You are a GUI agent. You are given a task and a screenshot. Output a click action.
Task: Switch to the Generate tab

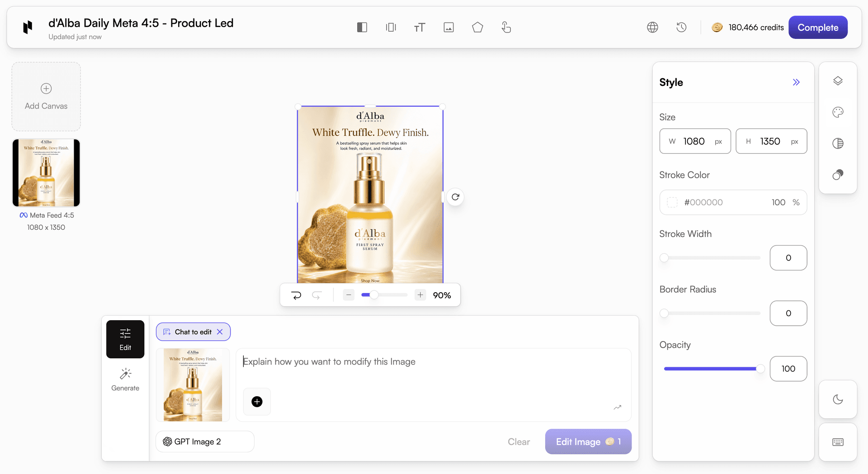pyautogui.click(x=125, y=380)
